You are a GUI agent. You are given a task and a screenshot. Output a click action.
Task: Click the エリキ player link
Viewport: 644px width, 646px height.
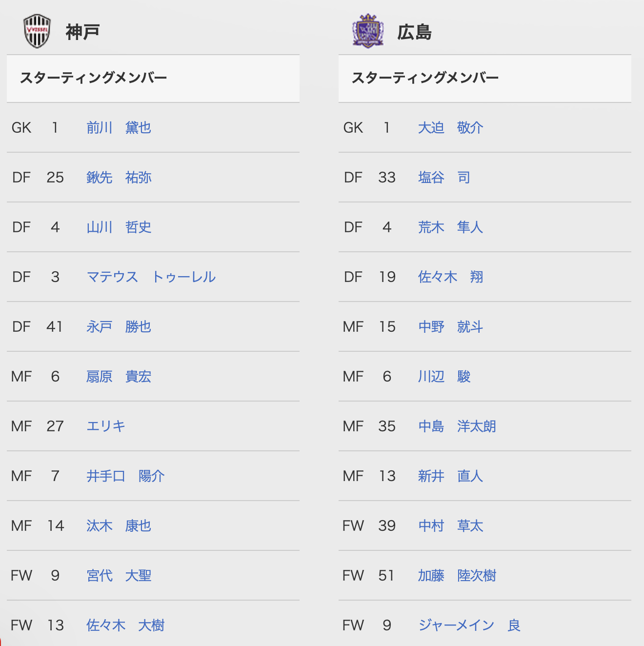(x=106, y=426)
